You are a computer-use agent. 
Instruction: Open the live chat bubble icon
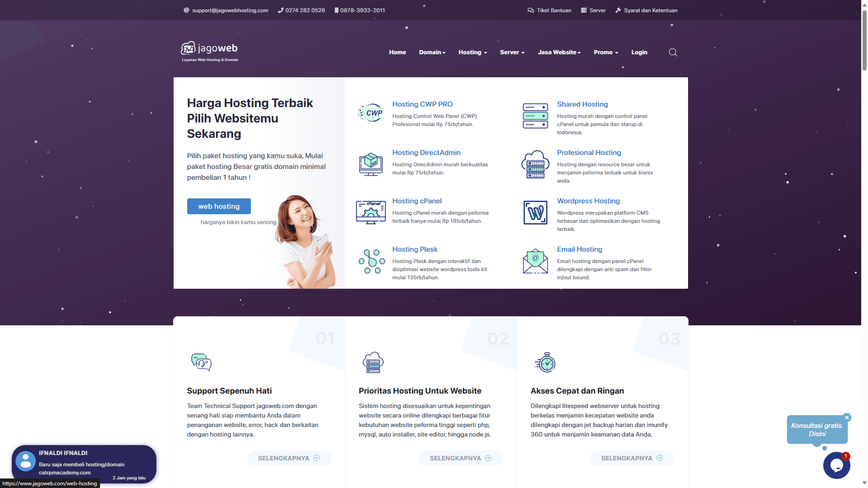(x=836, y=465)
